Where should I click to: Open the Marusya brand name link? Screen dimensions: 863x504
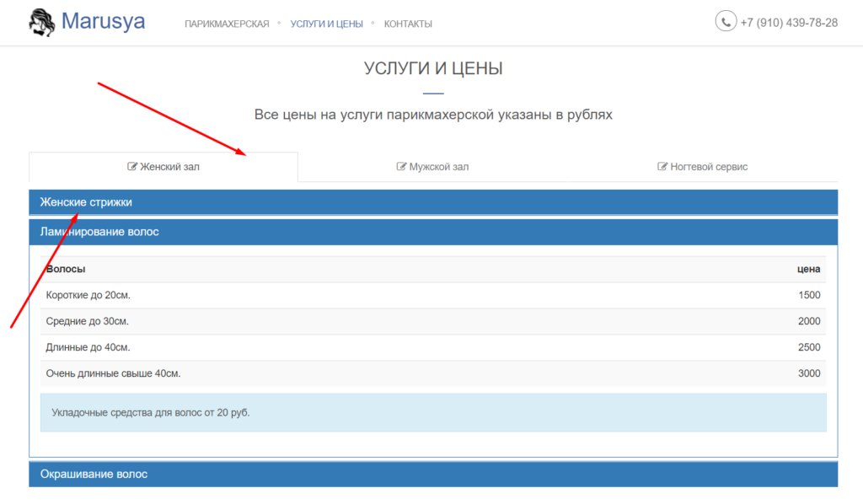pos(103,21)
